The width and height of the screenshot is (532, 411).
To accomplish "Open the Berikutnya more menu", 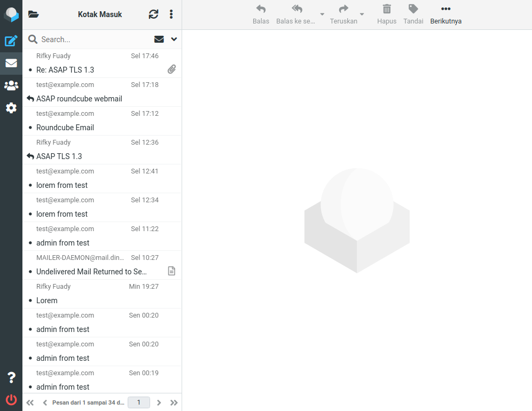I will click(x=445, y=14).
